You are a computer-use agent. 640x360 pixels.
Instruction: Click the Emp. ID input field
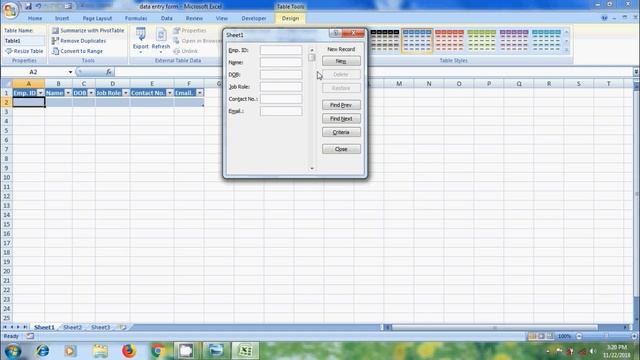pos(281,50)
